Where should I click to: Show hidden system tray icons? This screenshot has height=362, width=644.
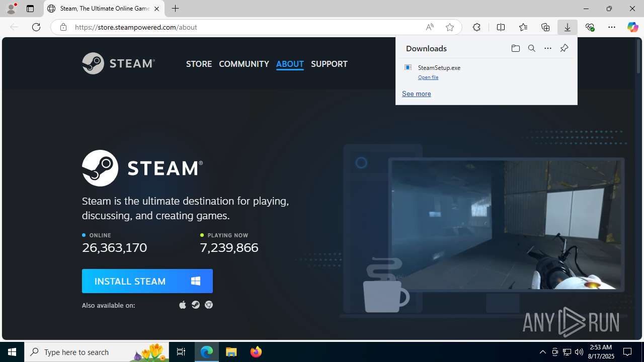542,352
